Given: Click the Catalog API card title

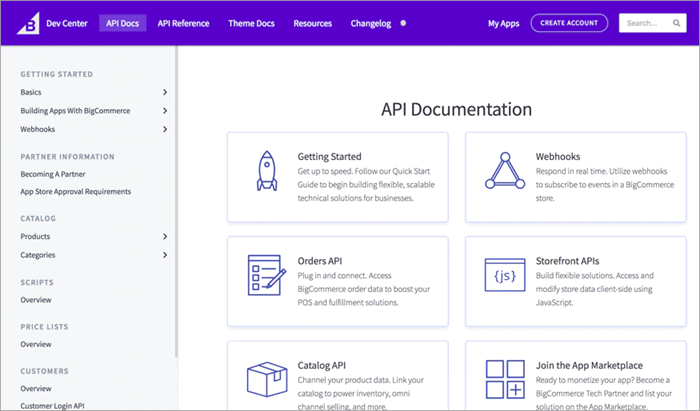Looking at the screenshot, I should (321, 366).
